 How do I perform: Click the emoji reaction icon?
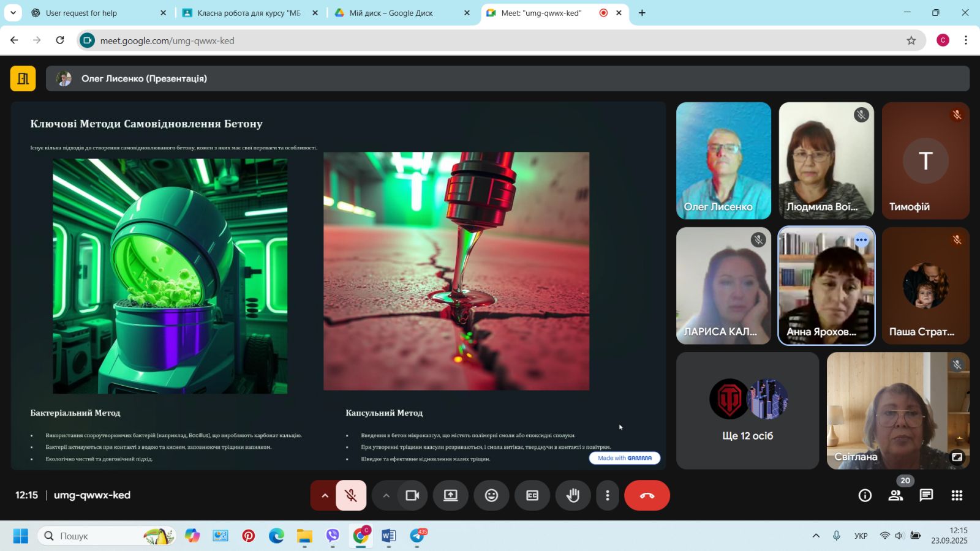pos(491,495)
